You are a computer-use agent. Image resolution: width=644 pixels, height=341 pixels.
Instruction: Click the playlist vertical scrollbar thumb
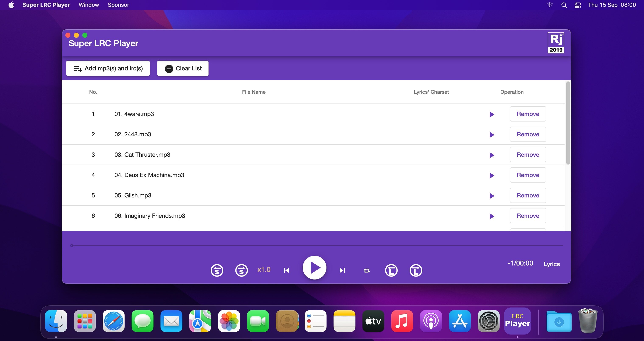click(568, 123)
